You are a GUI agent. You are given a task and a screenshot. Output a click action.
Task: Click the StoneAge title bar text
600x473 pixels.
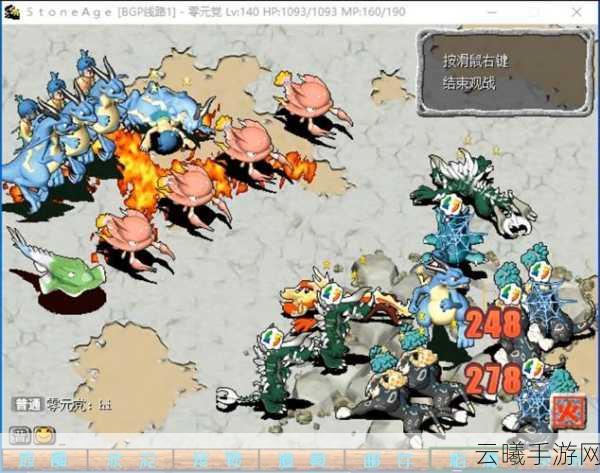pyautogui.click(x=215, y=12)
